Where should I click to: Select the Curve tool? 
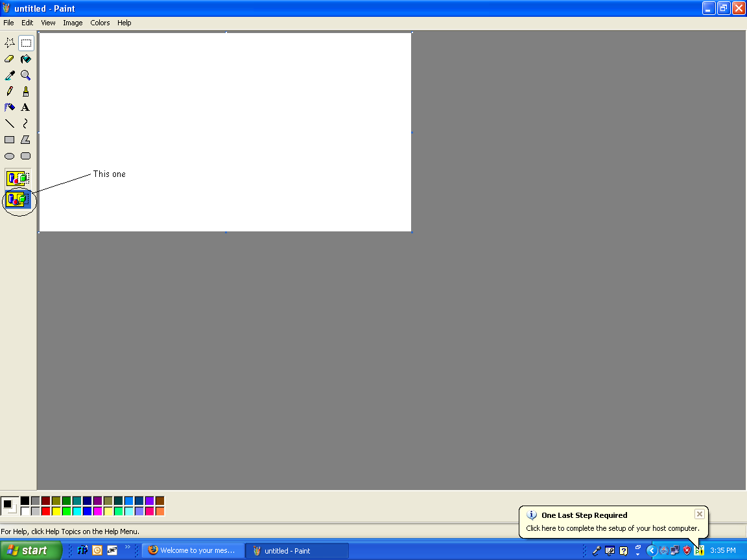click(x=25, y=123)
